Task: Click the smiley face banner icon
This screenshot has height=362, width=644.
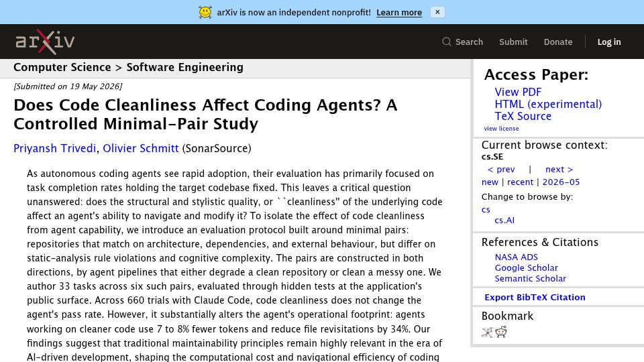Action: point(205,12)
